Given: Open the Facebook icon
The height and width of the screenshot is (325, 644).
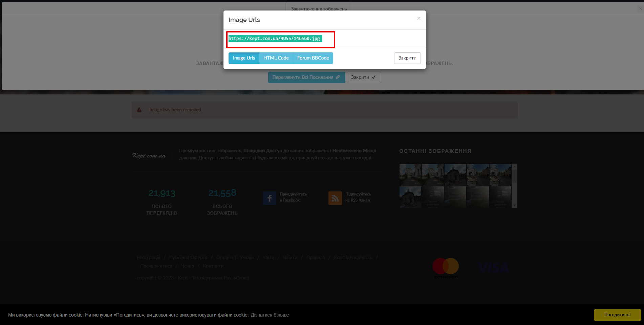Looking at the screenshot, I should pos(270,198).
